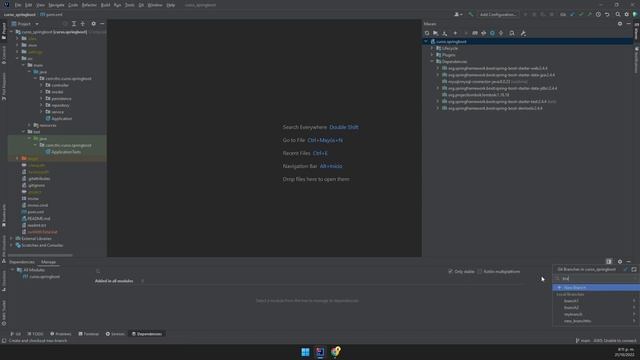Open Dependencies panel gear settings

click(620, 262)
